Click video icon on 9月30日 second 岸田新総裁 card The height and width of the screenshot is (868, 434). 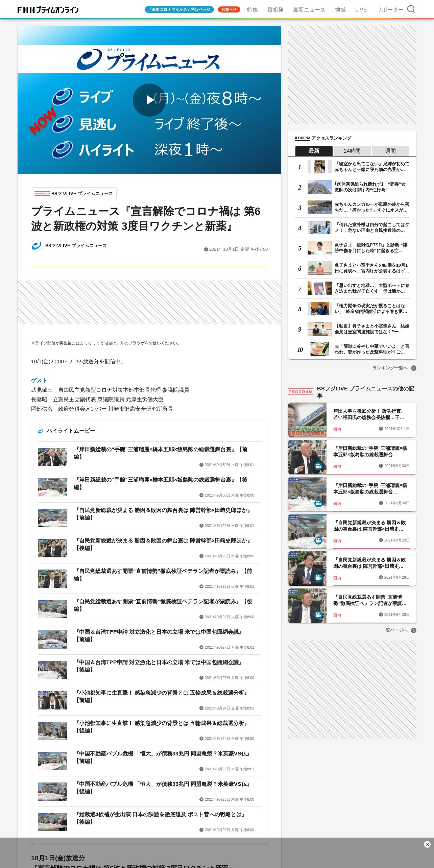click(318, 503)
